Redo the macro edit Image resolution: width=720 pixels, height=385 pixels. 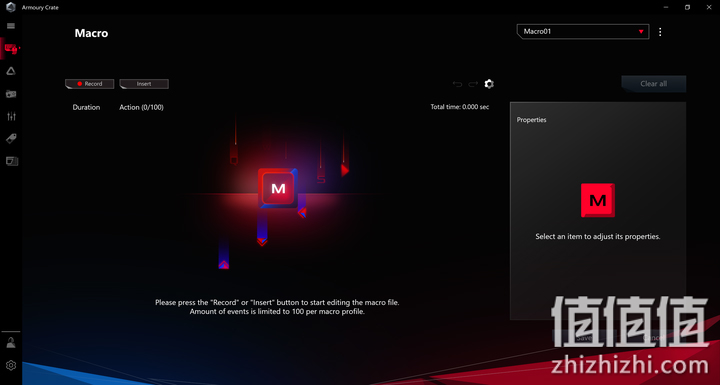(473, 84)
